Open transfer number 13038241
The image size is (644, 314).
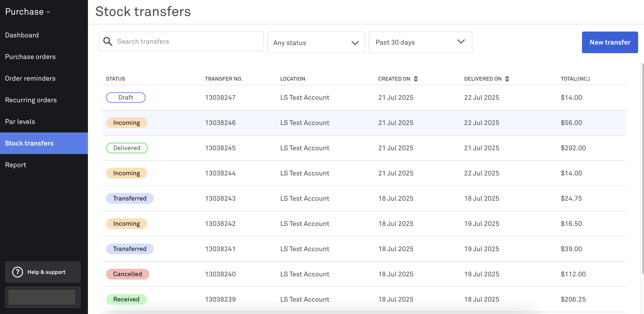tap(220, 249)
